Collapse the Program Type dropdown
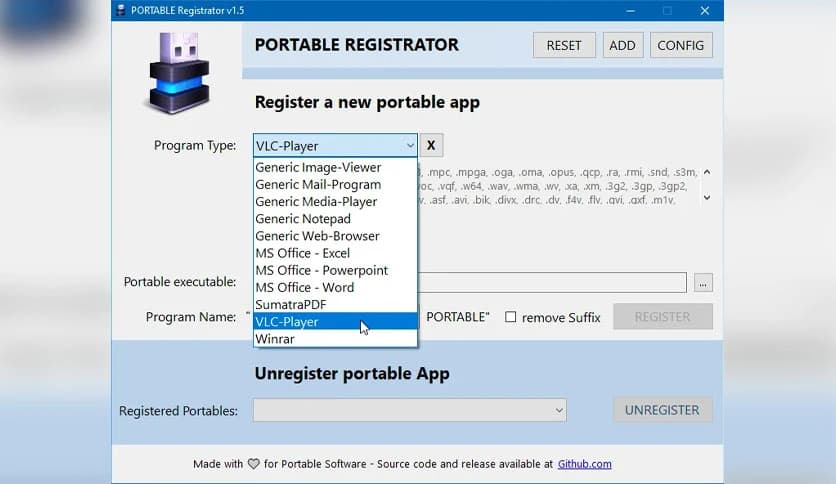The width and height of the screenshot is (836, 484). 409,146
